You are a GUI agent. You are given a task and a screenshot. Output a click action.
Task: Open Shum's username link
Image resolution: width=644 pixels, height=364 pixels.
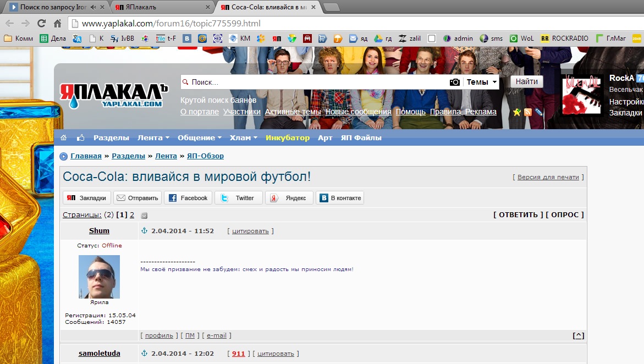coord(100,230)
